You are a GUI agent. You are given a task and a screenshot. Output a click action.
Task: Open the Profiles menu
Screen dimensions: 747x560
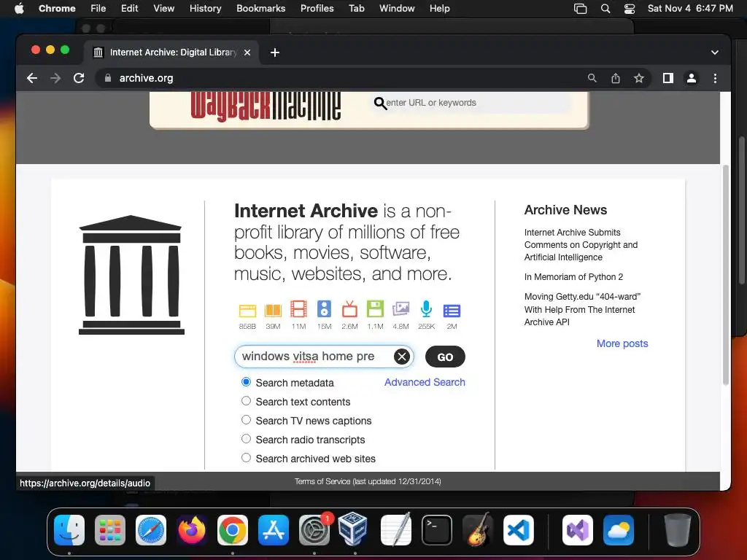[317, 9]
